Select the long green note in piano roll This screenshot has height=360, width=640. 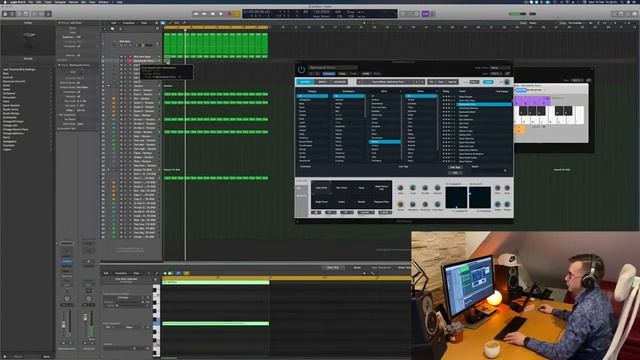pyautogui.click(x=216, y=324)
